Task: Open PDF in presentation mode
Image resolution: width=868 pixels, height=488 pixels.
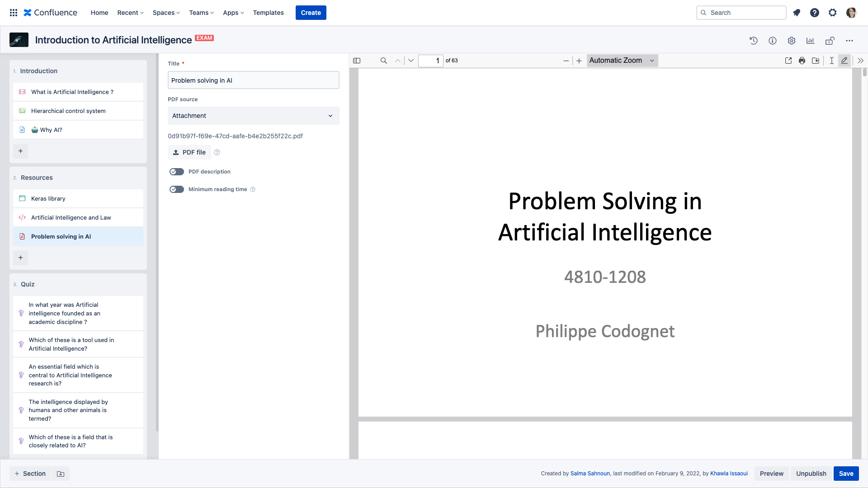Action: click(788, 61)
